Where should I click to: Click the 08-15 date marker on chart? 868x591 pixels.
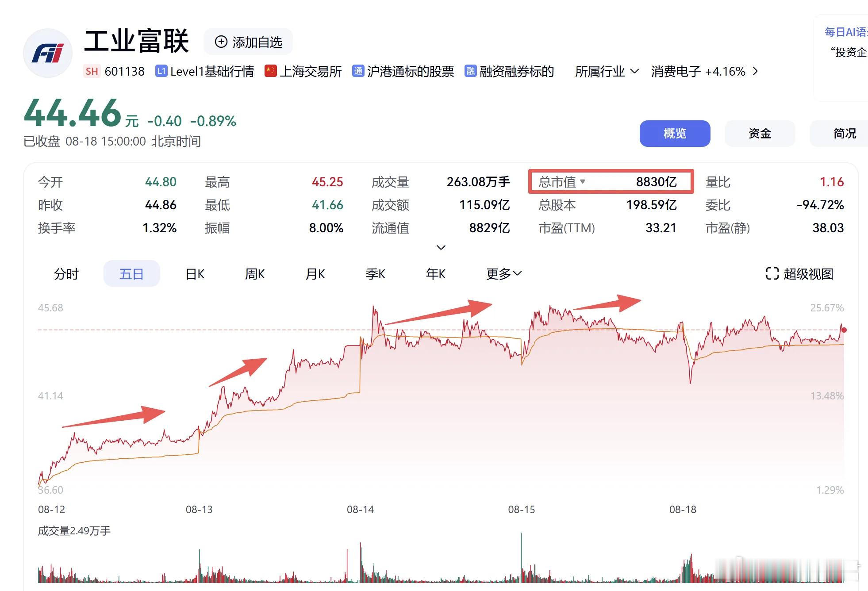point(522,510)
